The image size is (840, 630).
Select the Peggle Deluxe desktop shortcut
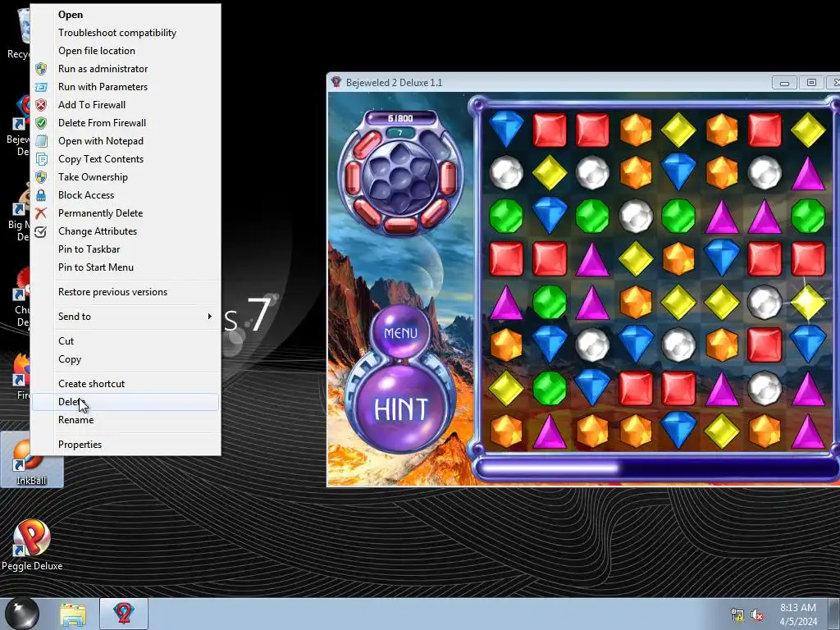[32, 546]
